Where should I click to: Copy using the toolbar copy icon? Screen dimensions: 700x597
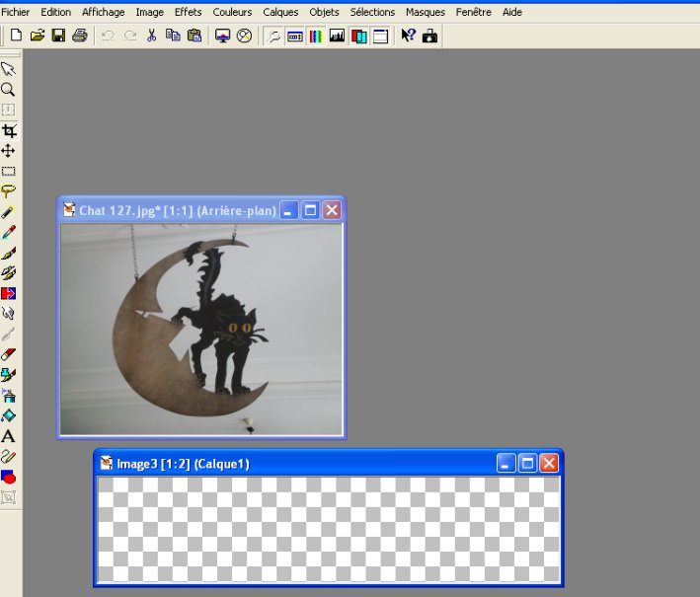point(173,36)
